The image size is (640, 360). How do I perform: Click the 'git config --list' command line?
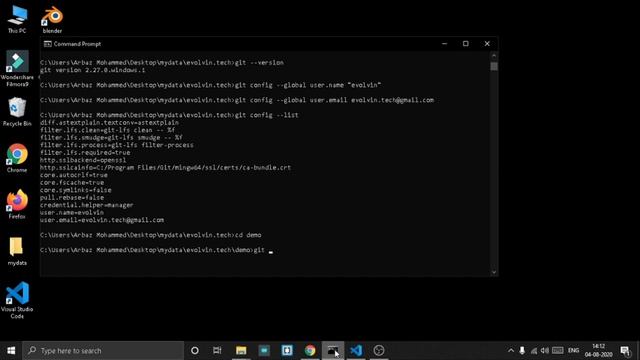169,115
